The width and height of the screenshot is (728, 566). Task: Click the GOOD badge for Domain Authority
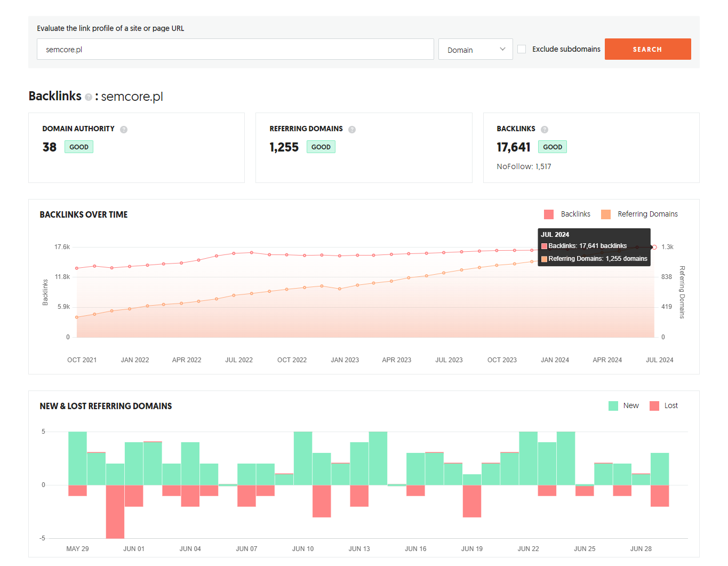tap(79, 147)
